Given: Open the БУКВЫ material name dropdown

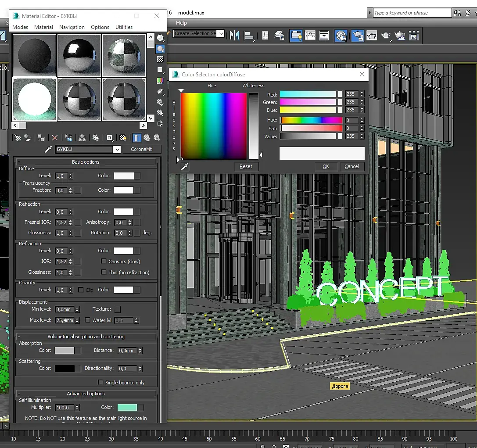Looking at the screenshot, I should tap(117, 150).
